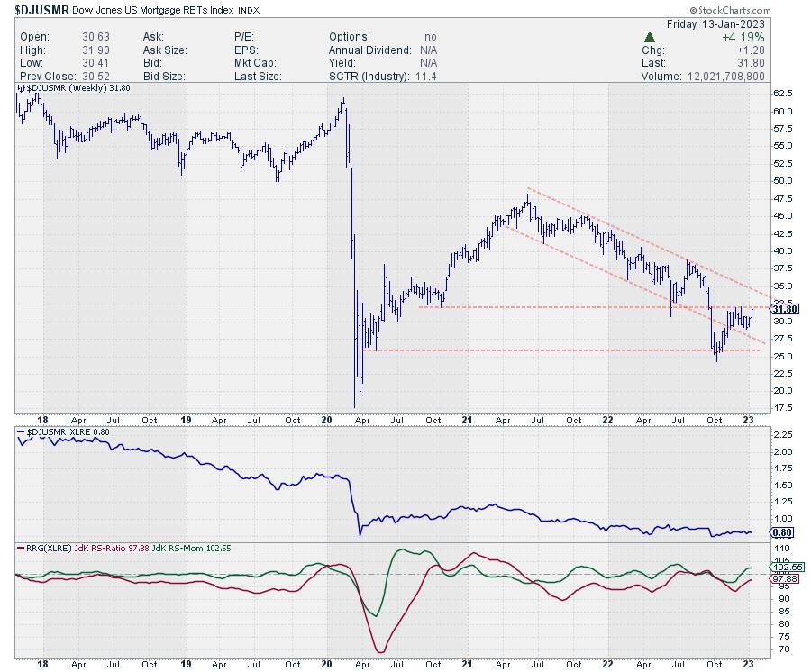Click the 2.25 label on ratio axis
The image size is (811, 672).
pos(782,435)
